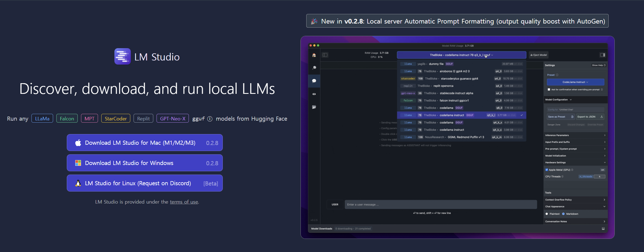This screenshot has height=252, width=644.
Task: Select starcoderplus guanaco gpt4 model
Action: [461, 79]
